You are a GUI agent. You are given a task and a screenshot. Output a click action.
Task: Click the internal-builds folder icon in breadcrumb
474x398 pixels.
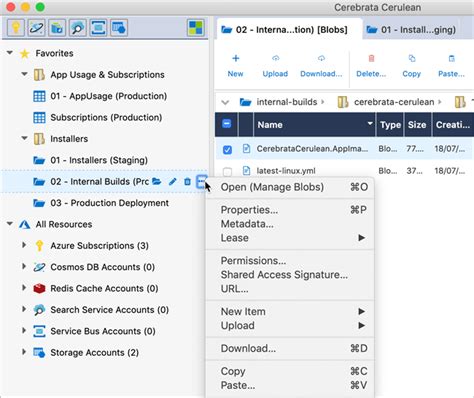[x=245, y=102]
